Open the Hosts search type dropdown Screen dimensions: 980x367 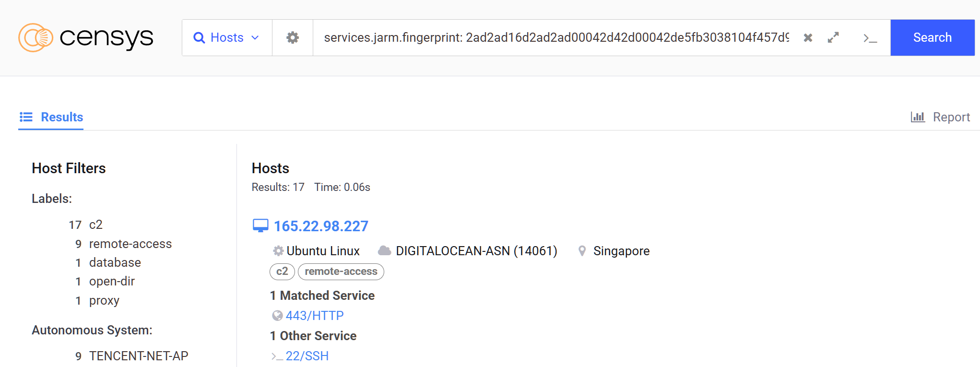[227, 37]
